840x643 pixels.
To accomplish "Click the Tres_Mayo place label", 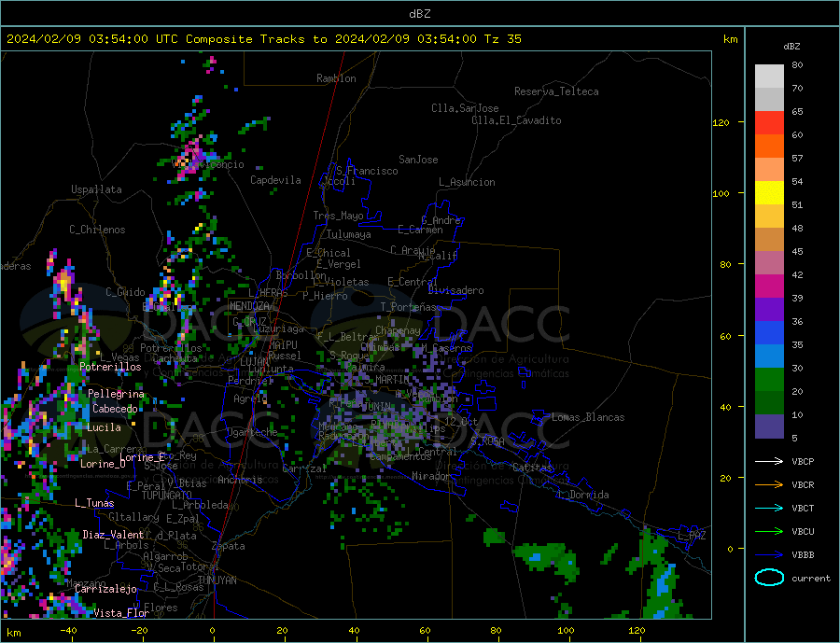I will (338, 216).
